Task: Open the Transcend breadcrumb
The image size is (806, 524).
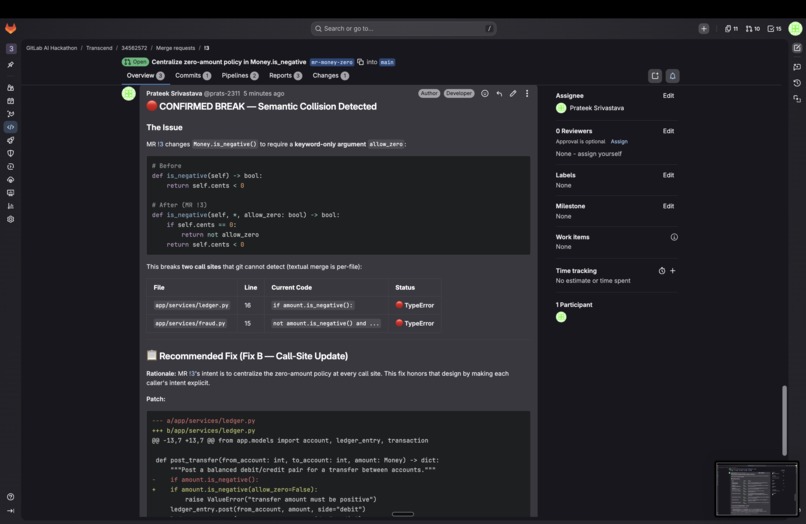Action: point(99,48)
